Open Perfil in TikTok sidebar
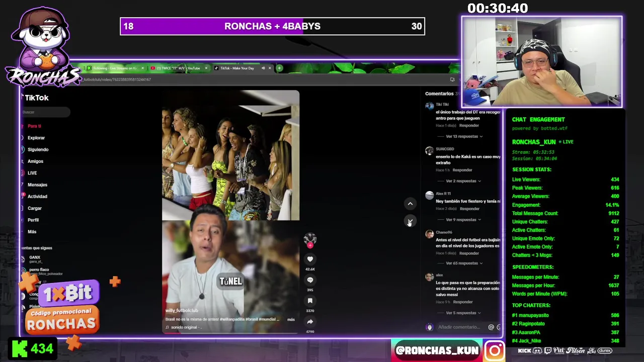This screenshot has height=362, width=644. 33,220
